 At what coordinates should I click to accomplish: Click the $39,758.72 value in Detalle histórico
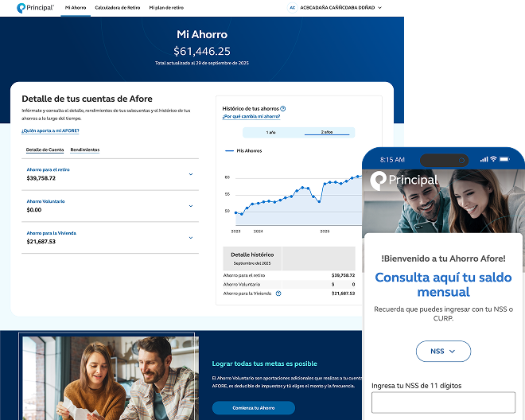coord(343,275)
